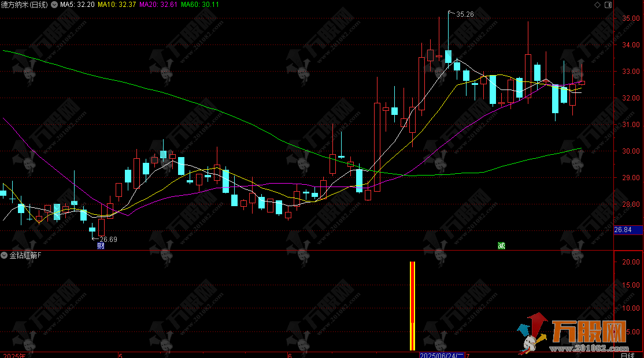This screenshot has height=358, width=644.
Task: Click the 31.00 price axis label
Action: tap(631, 125)
